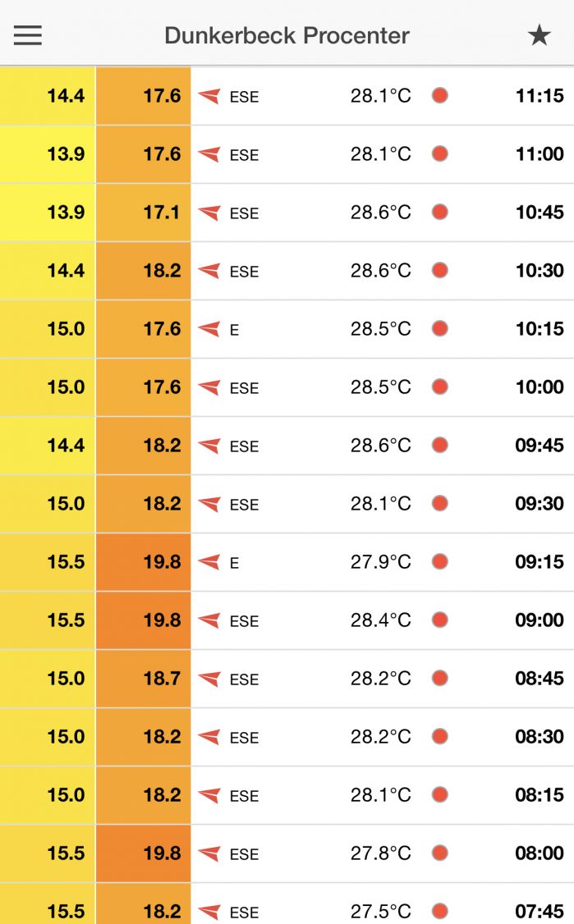
Task: Open the hamburger menu
Action: click(27, 34)
